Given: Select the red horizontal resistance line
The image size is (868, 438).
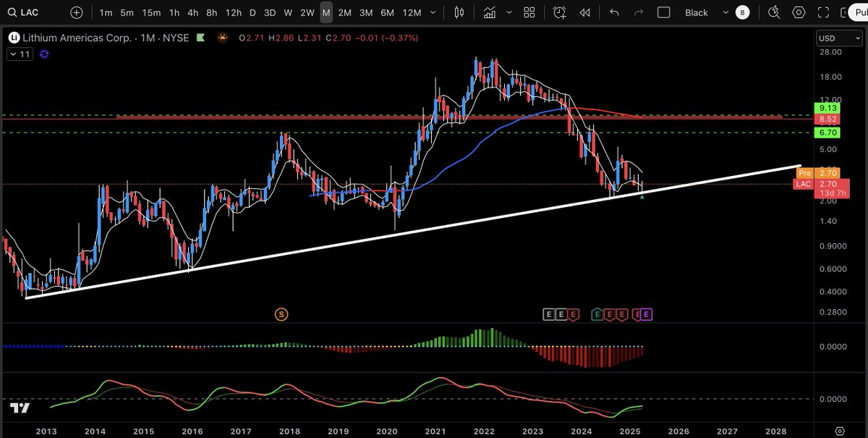Looking at the screenshot, I should (x=448, y=117).
